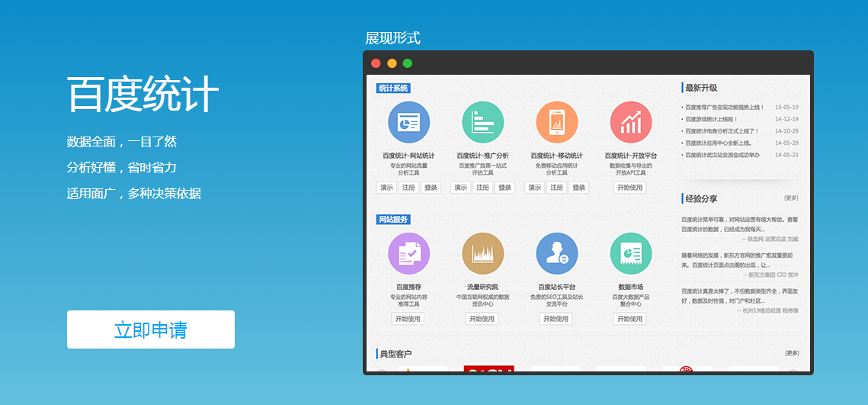Open the 更多 link beside 典型客户

[x=792, y=353]
